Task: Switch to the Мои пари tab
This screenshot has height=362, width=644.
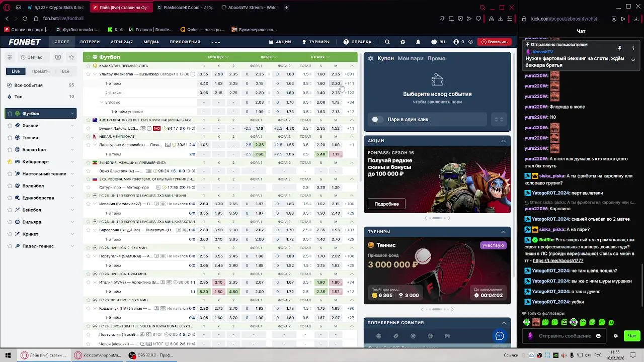Action: point(411,58)
